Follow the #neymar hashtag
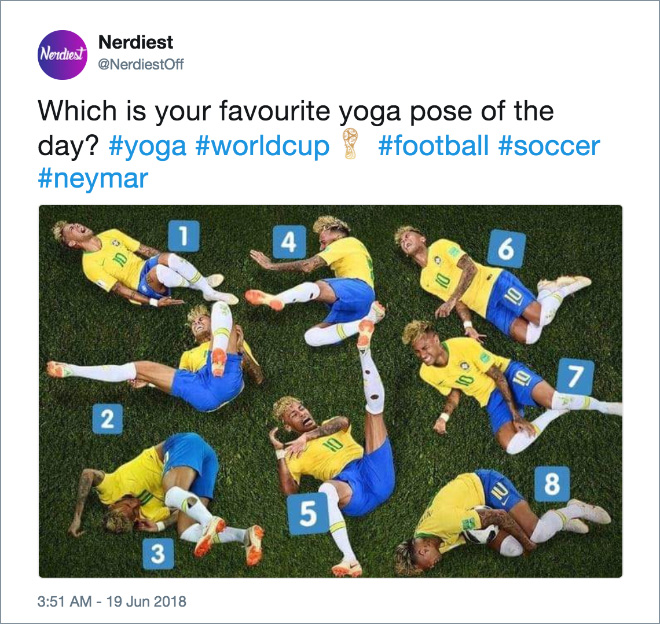 93,179
